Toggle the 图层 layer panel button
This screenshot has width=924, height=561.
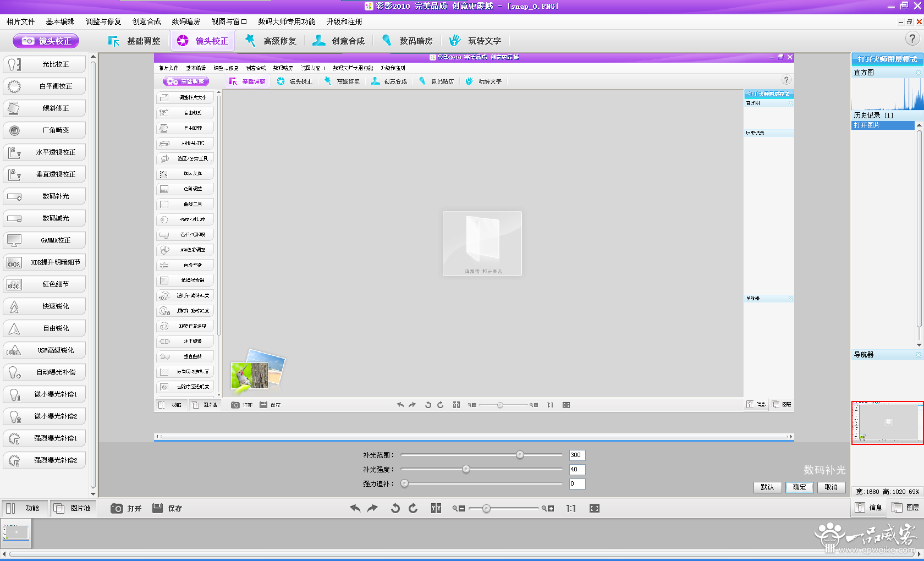(905, 508)
